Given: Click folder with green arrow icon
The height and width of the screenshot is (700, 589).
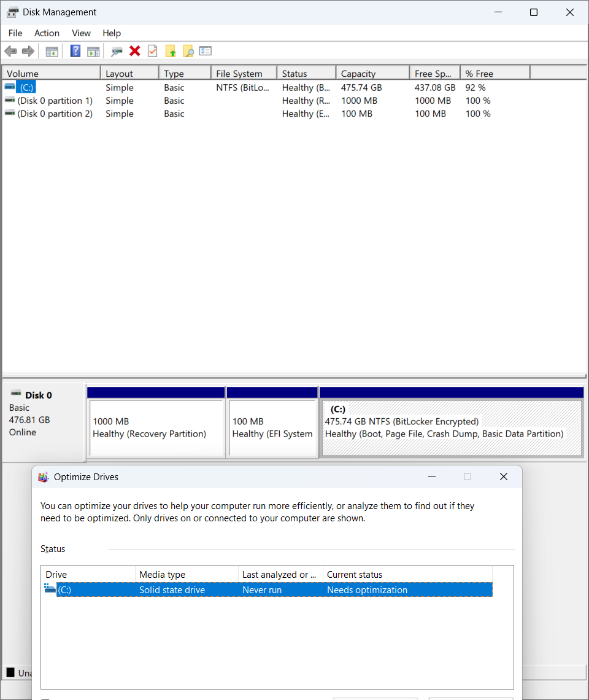Looking at the screenshot, I should 171,52.
